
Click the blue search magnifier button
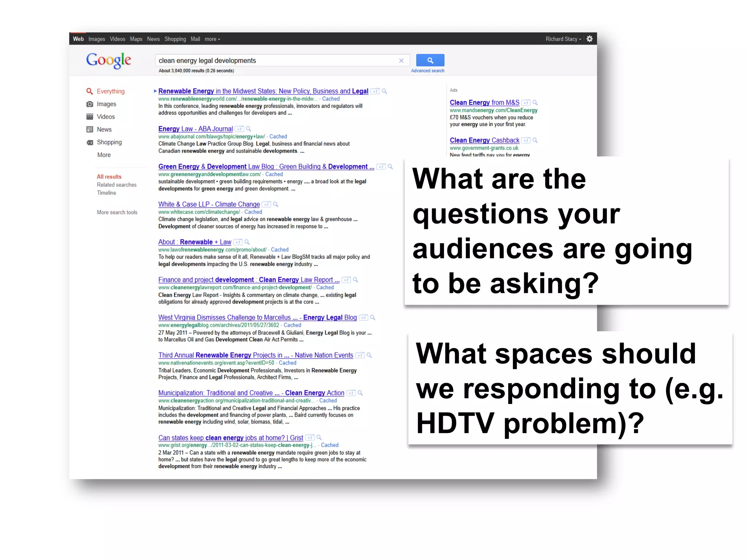click(430, 60)
